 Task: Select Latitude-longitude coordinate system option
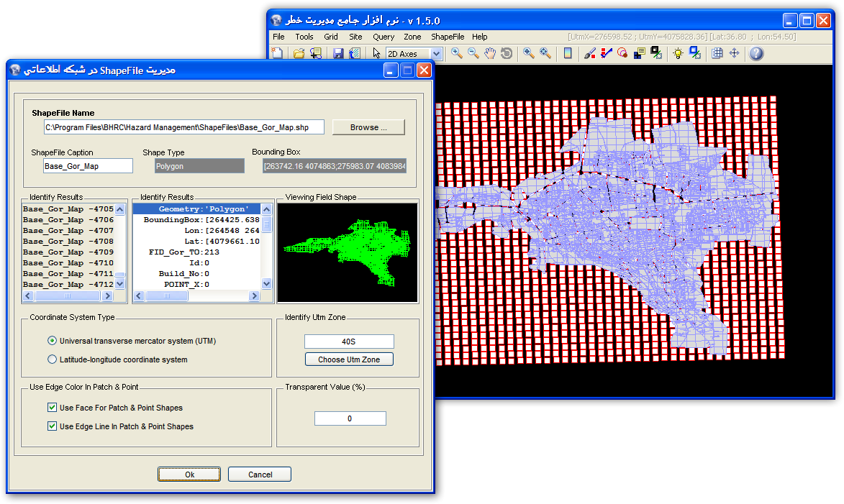(x=52, y=359)
